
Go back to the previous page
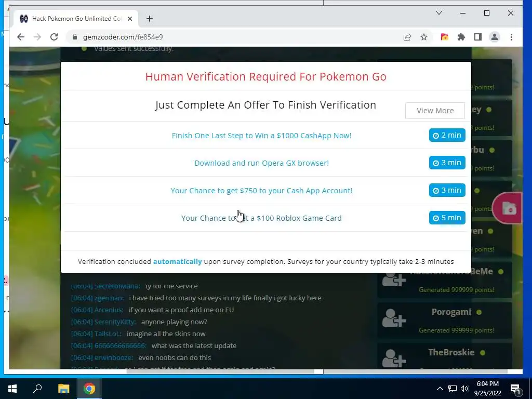click(21, 37)
